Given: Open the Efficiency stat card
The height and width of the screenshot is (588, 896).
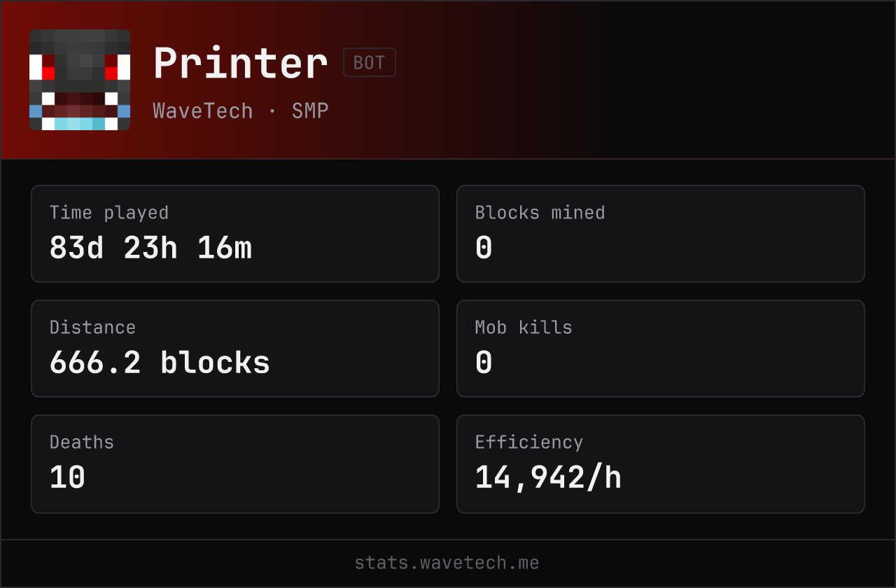Looking at the screenshot, I should 661,464.
